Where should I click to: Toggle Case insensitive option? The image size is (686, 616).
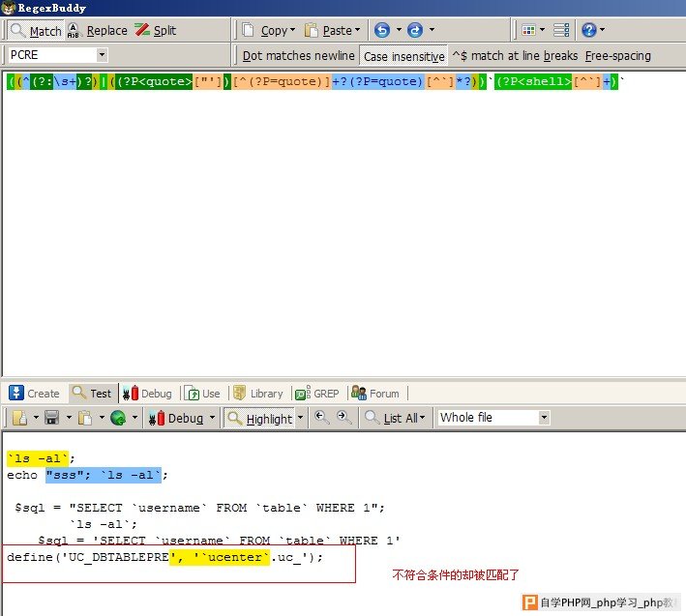pyautogui.click(x=403, y=56)
